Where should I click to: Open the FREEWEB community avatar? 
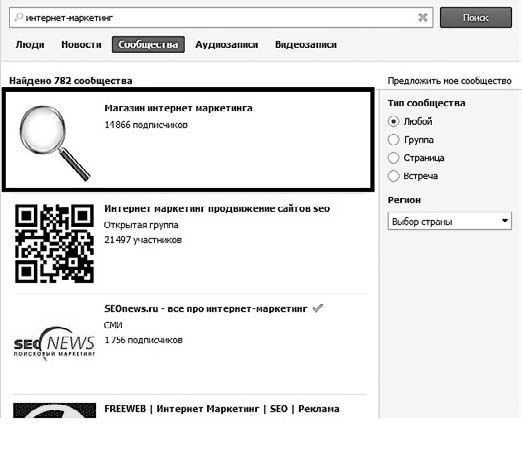54,410
